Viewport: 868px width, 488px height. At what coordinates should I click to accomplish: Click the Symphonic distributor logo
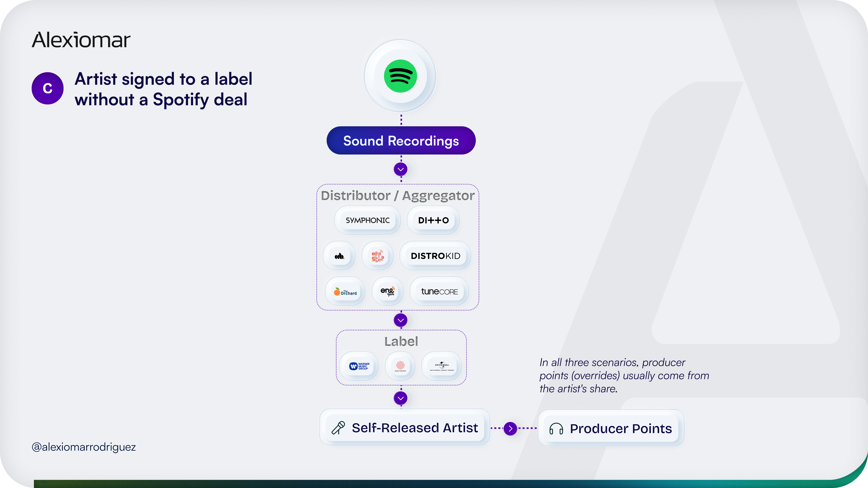367,220
